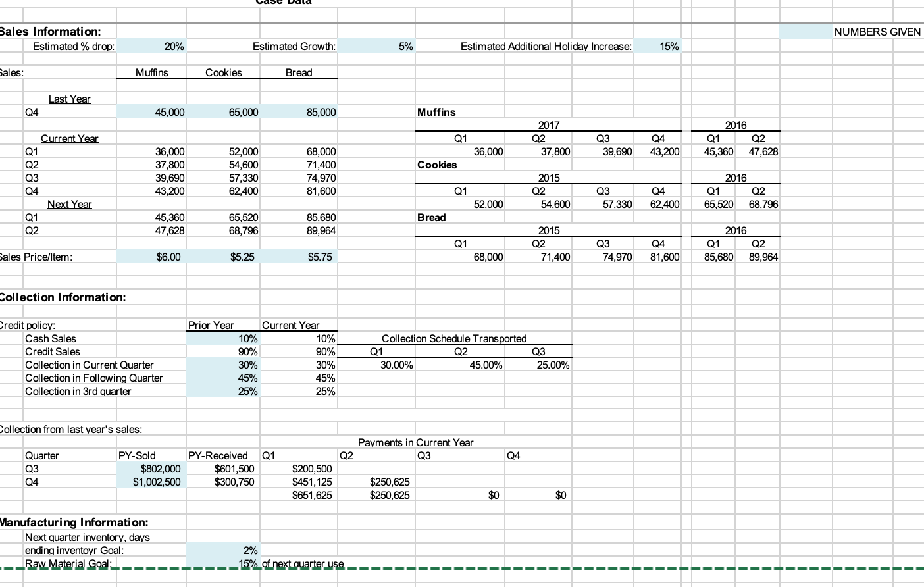Select the Collection Schedule Transported header
The height and width of the screenshot is (587, 924).
click(454, 338)
